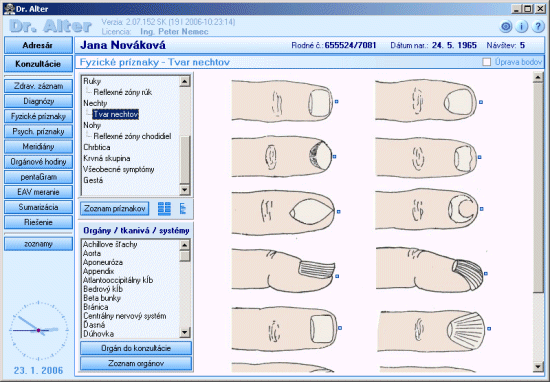Open the Psych. príznaky tab
Image resolution: width=550 pixels, height=382 pixels.
(38, 131)
